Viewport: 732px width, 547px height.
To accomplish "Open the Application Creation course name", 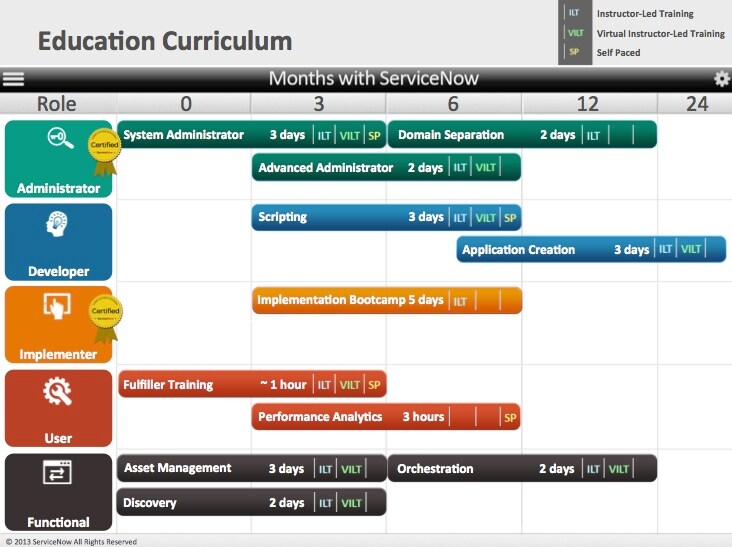I will (519, 250).
